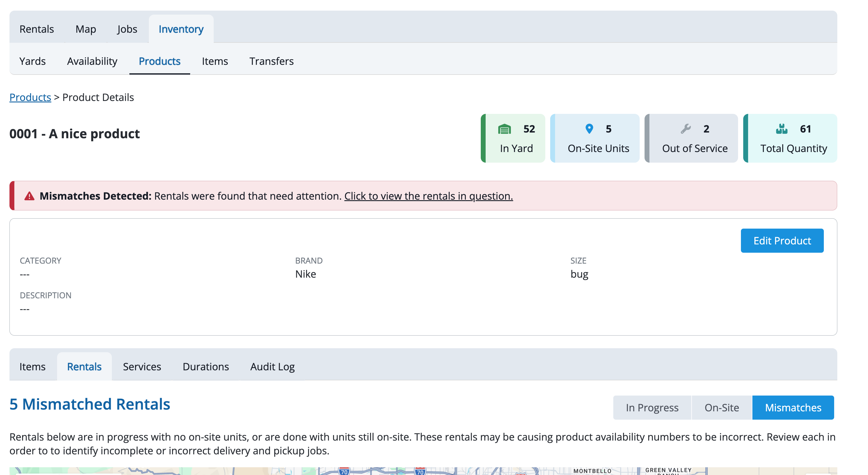The image size is (868, 475).
Task: Open the Jobs tab
Action: [127, 29]
